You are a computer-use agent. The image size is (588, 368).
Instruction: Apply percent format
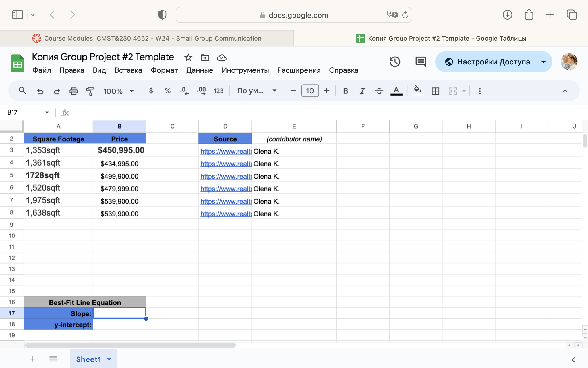[x=168, y=91]
